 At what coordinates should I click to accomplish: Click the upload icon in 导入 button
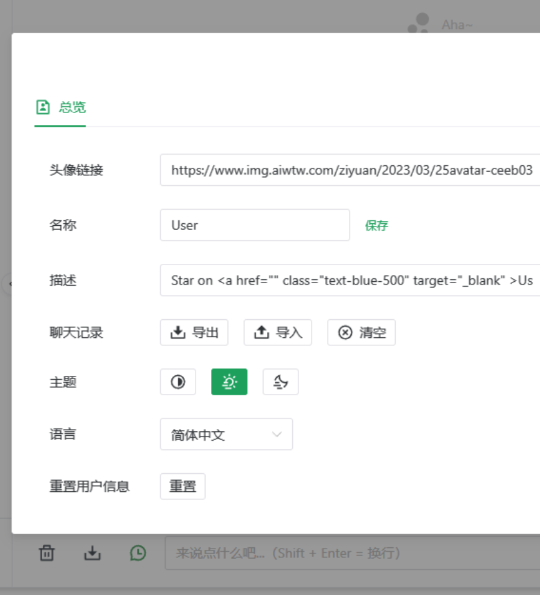tap(261, 332)
